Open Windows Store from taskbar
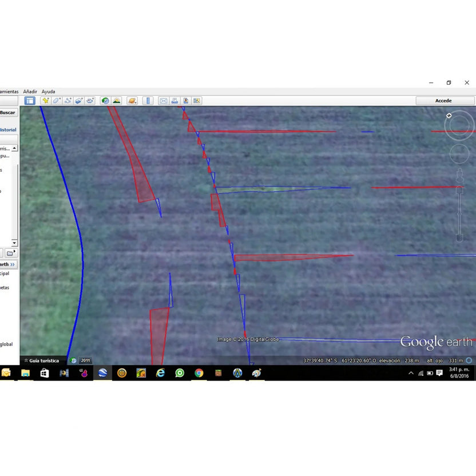Image resolution: width=476 pixels, height=476 pixels. (45, 373)
